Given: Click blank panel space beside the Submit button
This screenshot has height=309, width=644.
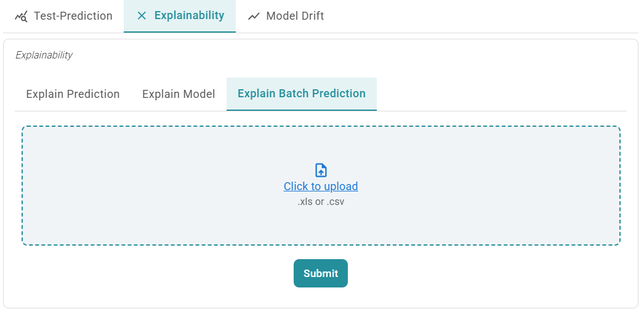Looking at the screenshot, I should (x=462, y=273).
